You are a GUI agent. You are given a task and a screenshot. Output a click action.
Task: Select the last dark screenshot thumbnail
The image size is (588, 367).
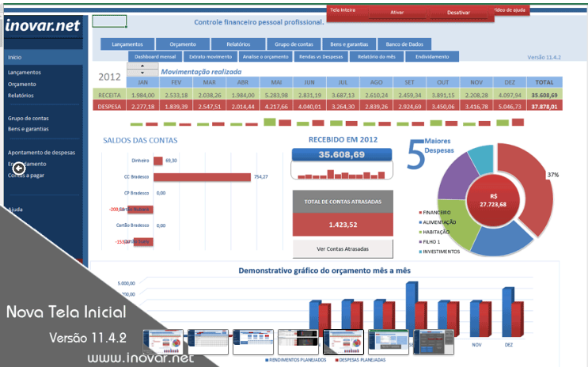pos(433,342)
